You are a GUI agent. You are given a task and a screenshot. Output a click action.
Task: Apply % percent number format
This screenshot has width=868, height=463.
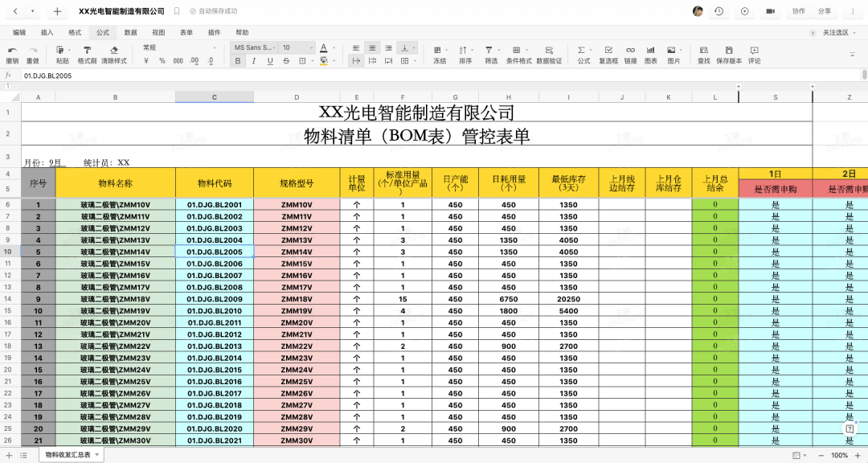[162, 61]
